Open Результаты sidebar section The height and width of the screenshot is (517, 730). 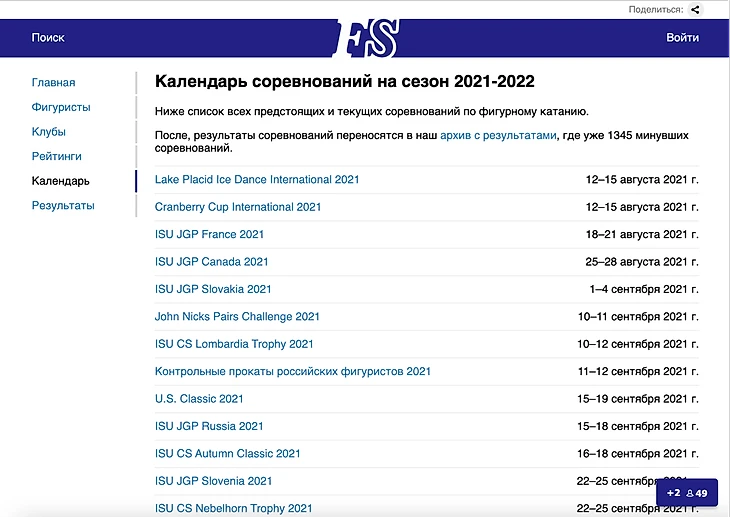coord(63,205)
